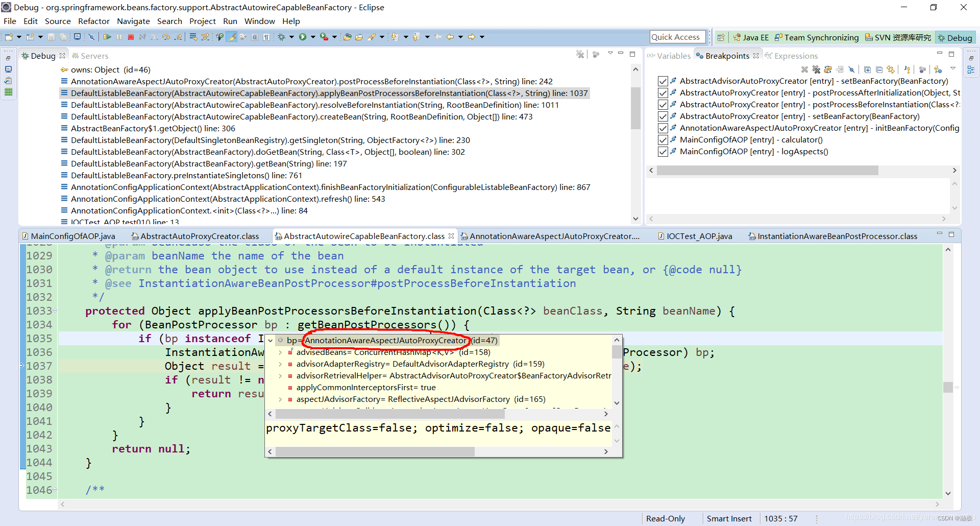The height and width of the screenshot is (526, 980).
Task: Uncheck AbstractAutoProxyCreator postProcessAfterInitialization breakpoint
Action: (x=663, y=93)
